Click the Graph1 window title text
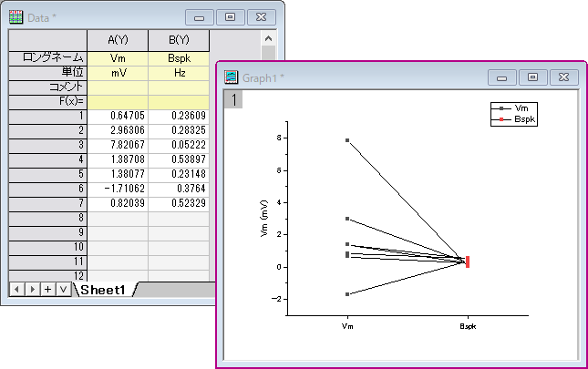 (x=263, y=77)
